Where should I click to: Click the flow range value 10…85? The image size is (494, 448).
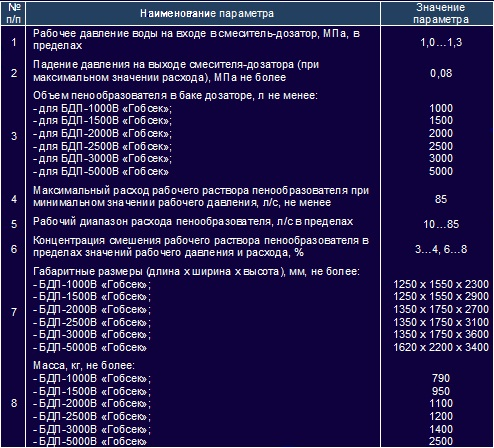(441, 224)
